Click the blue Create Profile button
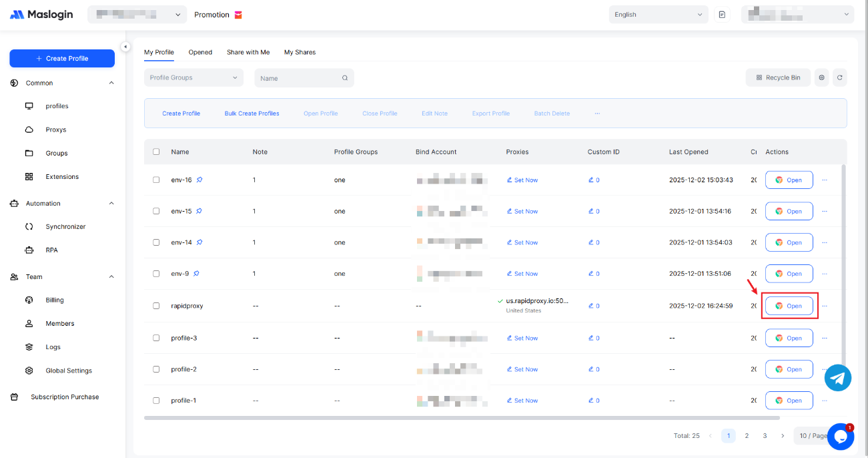Viewport: 868px width, 458px height. coord(62,59)
